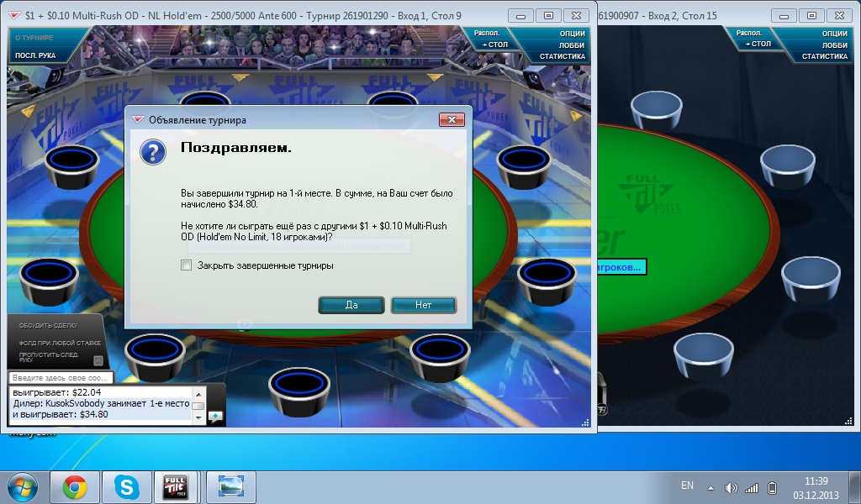Click chat line 'выигрывает: $22.04'

[x=56, y=392]
